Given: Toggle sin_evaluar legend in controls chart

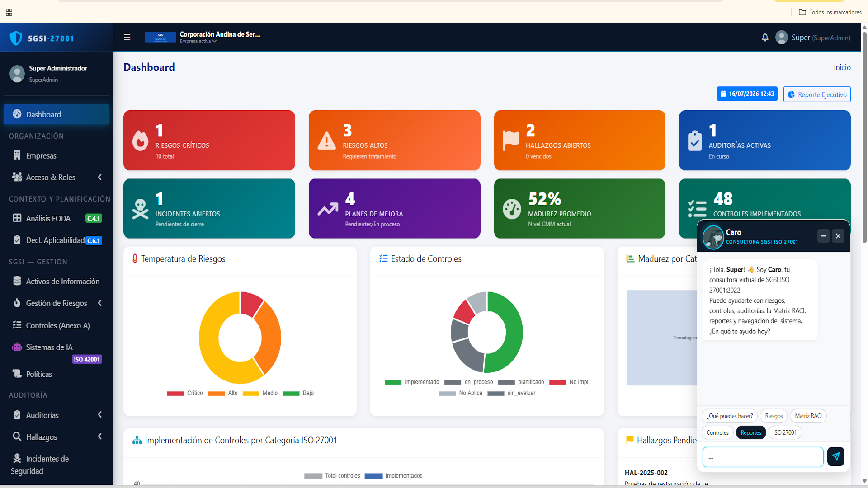Looking at the screenshot, I should pyautogui.click(x=511, y=393).
